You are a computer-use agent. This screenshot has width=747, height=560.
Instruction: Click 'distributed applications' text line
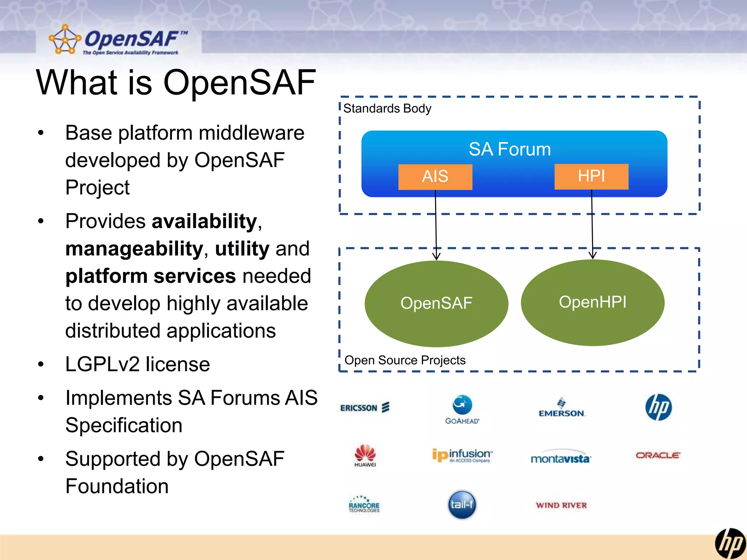point(170,331)
